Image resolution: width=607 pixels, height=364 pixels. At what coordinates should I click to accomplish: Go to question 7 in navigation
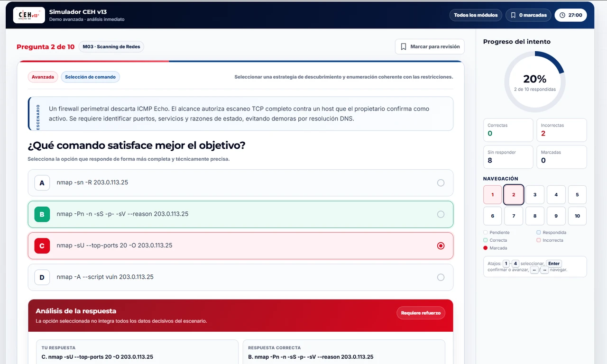click(514, 216)
